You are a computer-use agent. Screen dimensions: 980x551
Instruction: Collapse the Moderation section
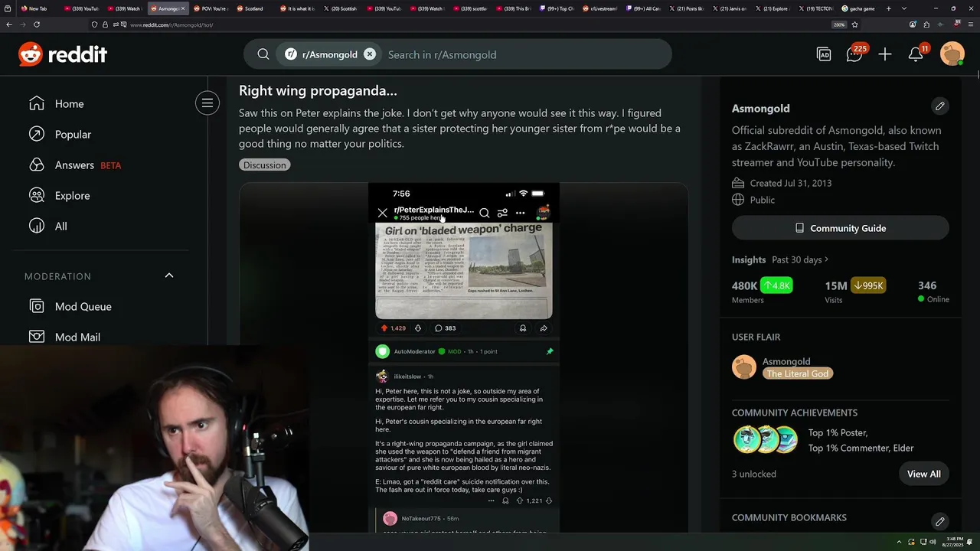point(169,275)
